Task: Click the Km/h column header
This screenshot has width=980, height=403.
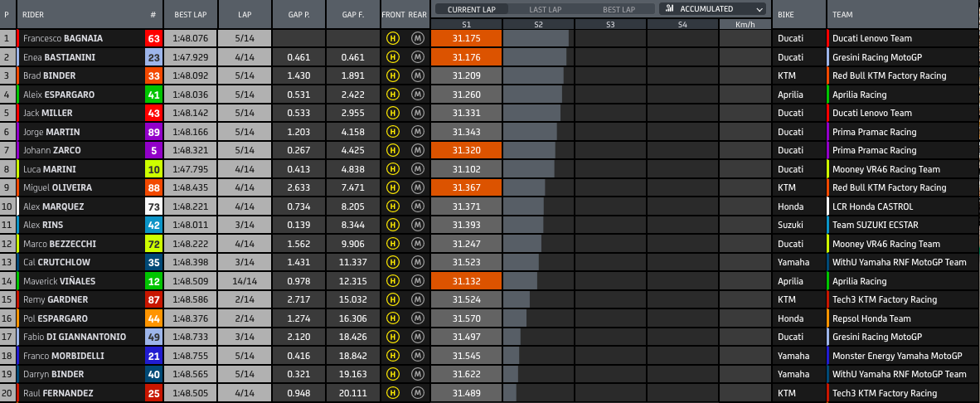Action: 745,24
